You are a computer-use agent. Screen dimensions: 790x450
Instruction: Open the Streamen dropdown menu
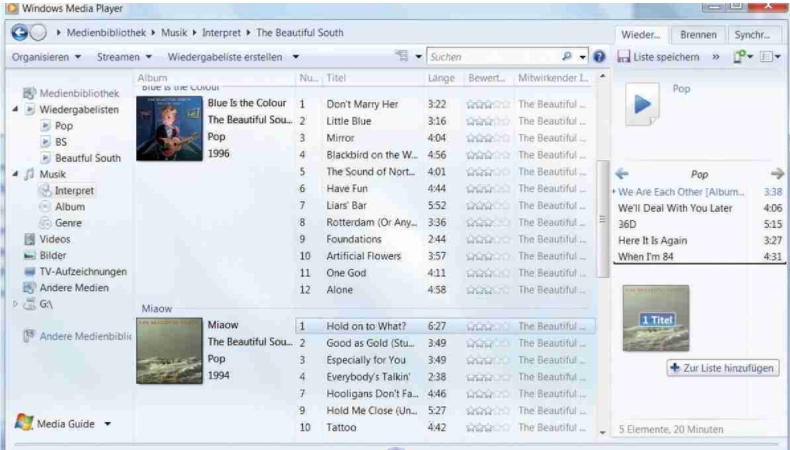point(124,57)
